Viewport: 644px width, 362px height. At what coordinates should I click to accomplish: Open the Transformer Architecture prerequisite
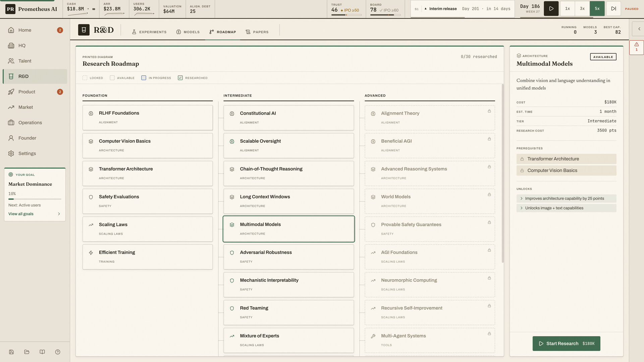(x=566, y=159)
